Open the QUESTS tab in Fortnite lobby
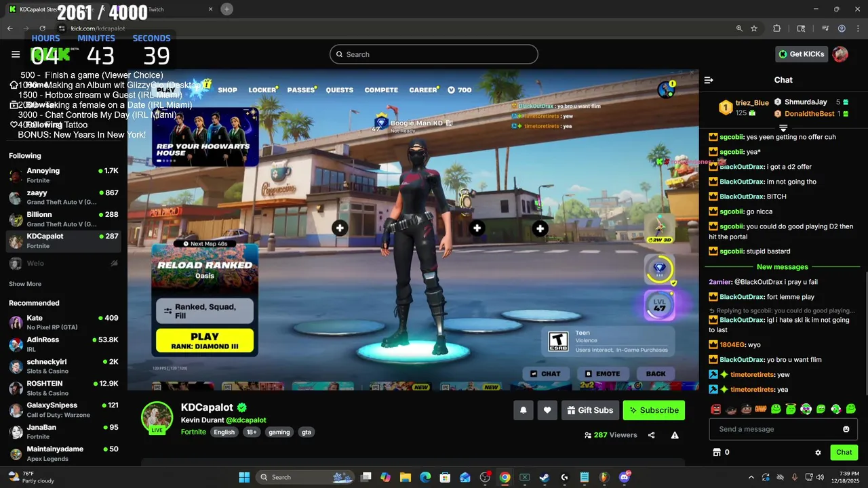 (x=340, y=89)
